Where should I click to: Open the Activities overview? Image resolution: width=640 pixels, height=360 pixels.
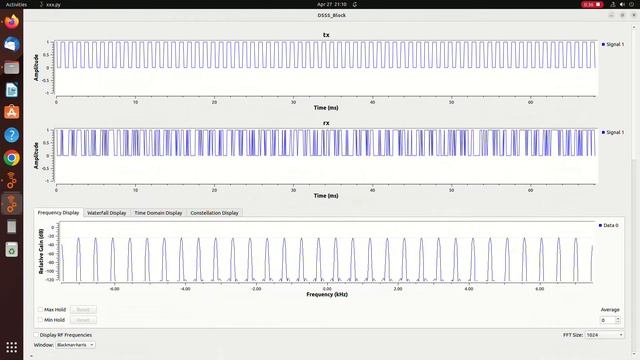pyautogui.click(x=16, y=4)
